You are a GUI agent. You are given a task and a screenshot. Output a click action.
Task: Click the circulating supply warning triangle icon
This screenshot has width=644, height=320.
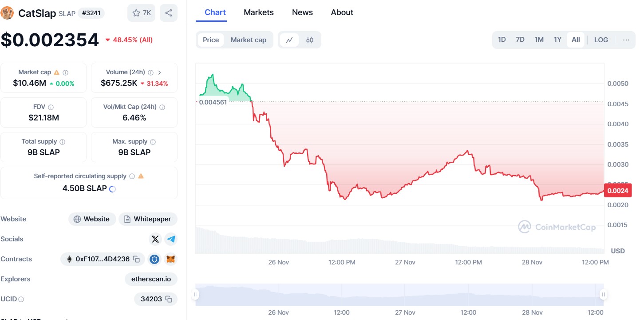tap(141, 176)
